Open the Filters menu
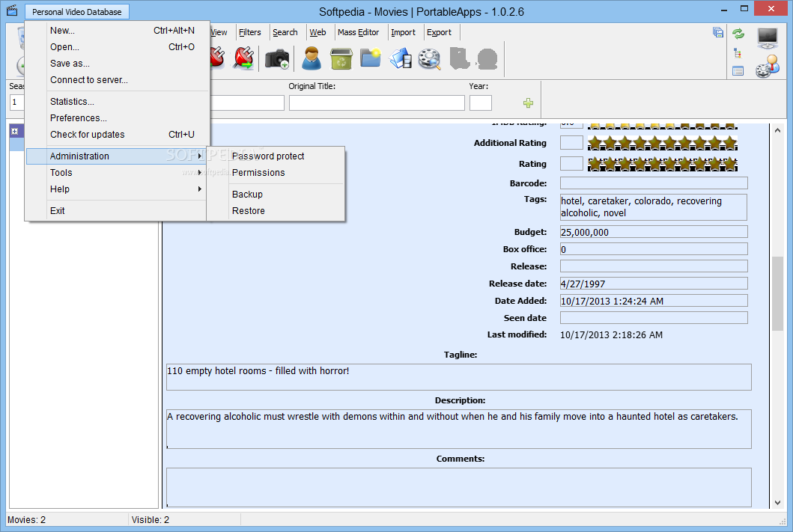 pos(250,32)
